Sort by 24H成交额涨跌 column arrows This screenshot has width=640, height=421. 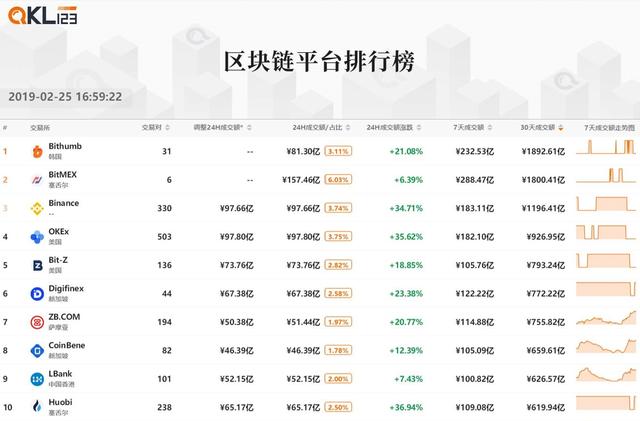(419, 127)
